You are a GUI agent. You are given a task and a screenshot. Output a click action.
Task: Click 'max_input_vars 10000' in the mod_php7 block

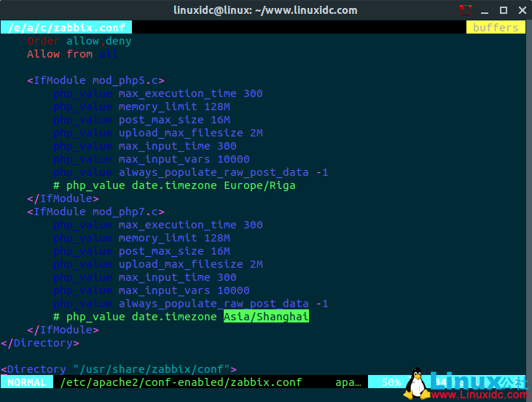[184, 290]
